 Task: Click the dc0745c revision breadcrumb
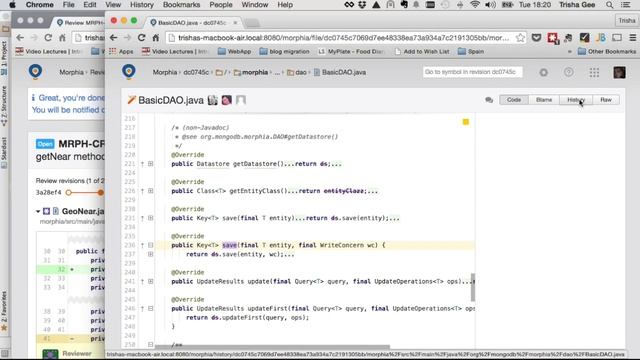point(196,72)
